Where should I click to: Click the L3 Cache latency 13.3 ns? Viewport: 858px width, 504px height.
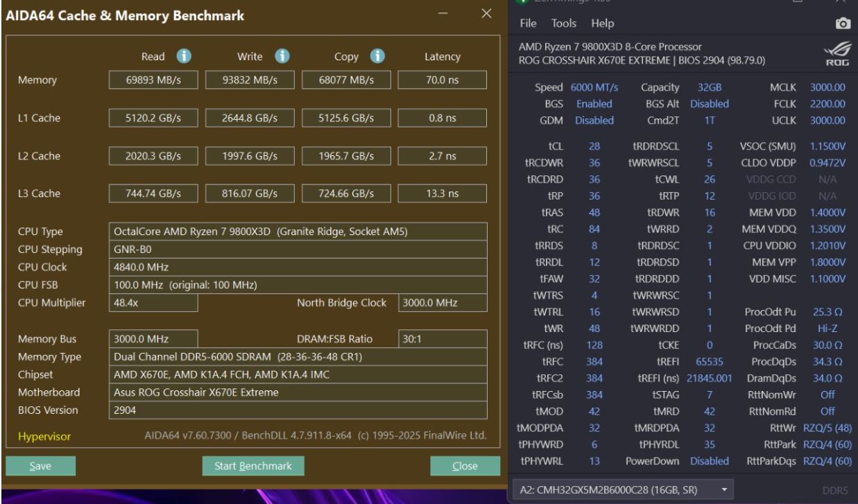tap(442, 195)
